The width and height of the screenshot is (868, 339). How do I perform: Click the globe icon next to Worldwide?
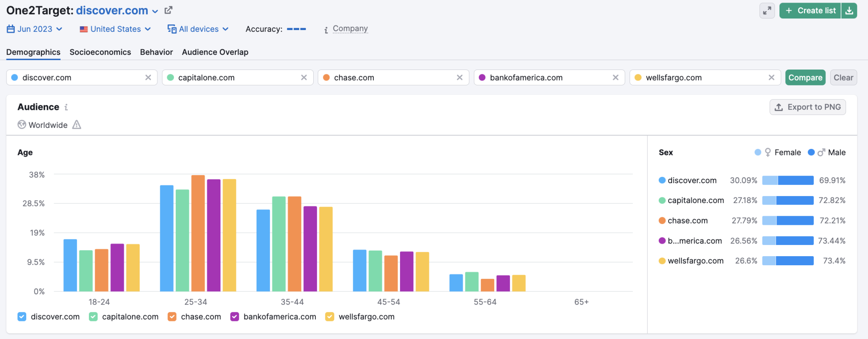click(x=22, y=124)
